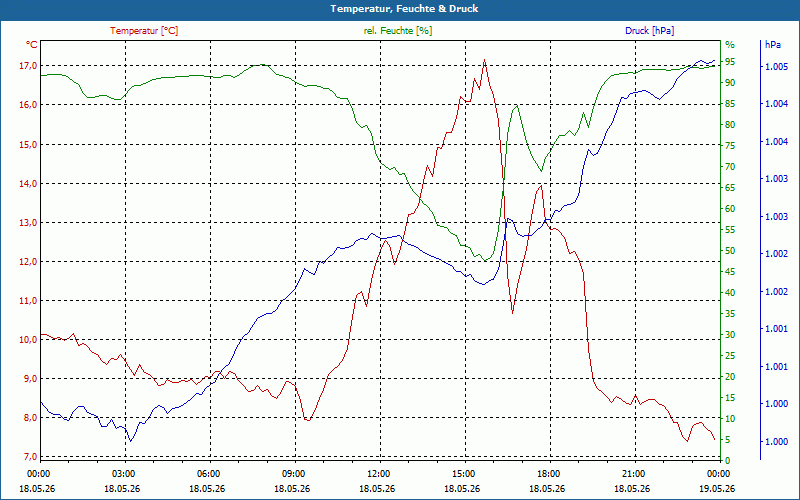Image resolution: width=800 pixels, height=500 pixels.
Task: Click humidity axis value 55
Action: pyautogui.click(x=730, y=230)
